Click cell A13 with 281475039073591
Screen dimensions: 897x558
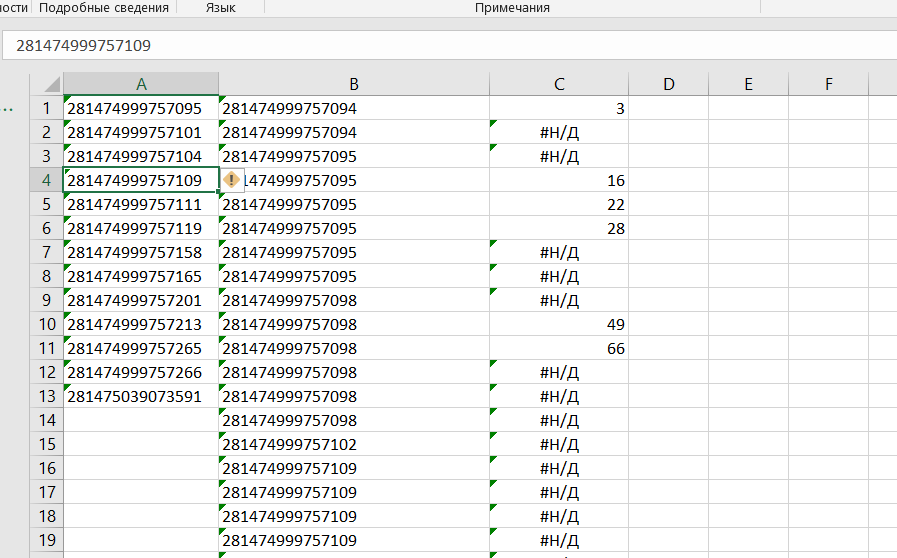[x=141, y=397]
